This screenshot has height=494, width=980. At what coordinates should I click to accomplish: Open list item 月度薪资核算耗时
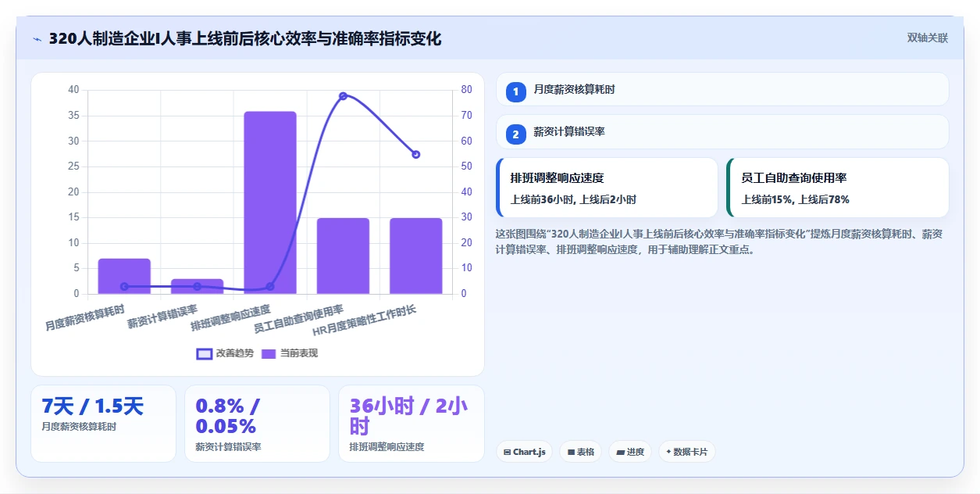(x=722, y=89)
